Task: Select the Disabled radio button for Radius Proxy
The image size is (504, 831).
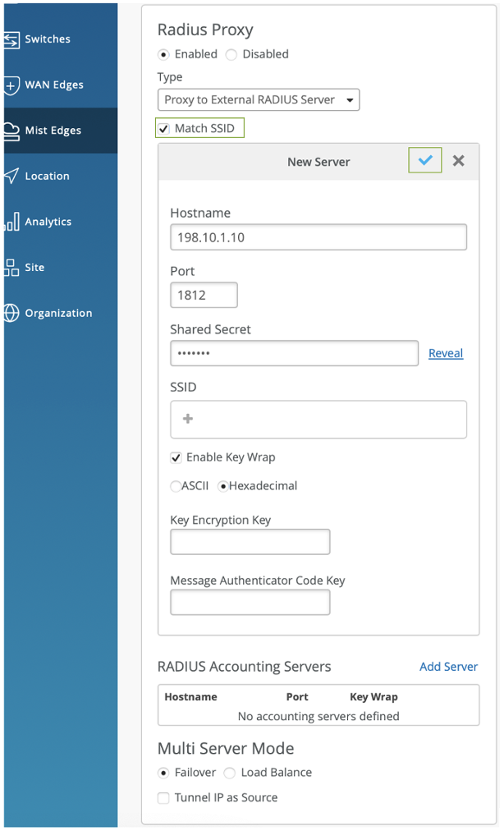Action: (x=231, y=54)
